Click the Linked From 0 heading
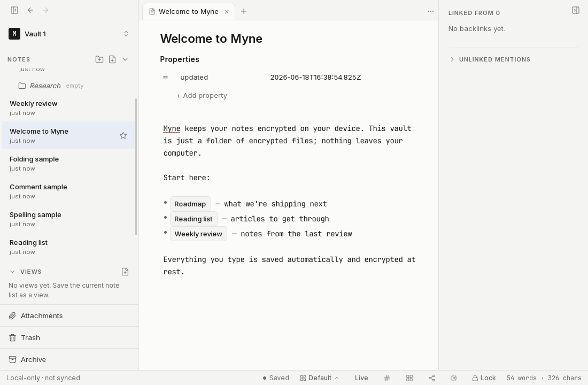 (x=474, y=13)
